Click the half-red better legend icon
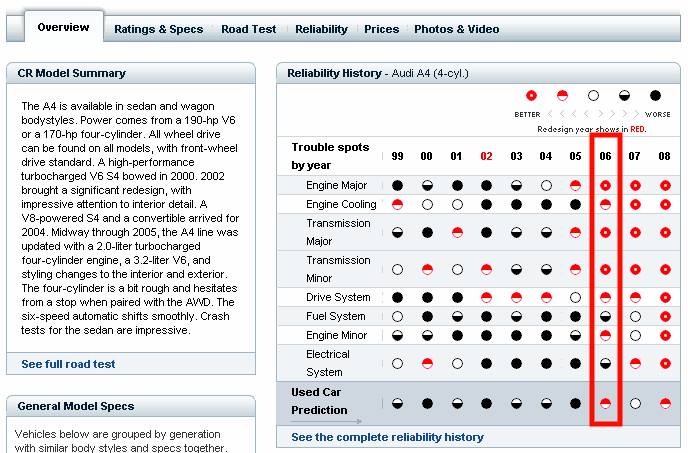The image size is (688, 453). tap(562, 96)
